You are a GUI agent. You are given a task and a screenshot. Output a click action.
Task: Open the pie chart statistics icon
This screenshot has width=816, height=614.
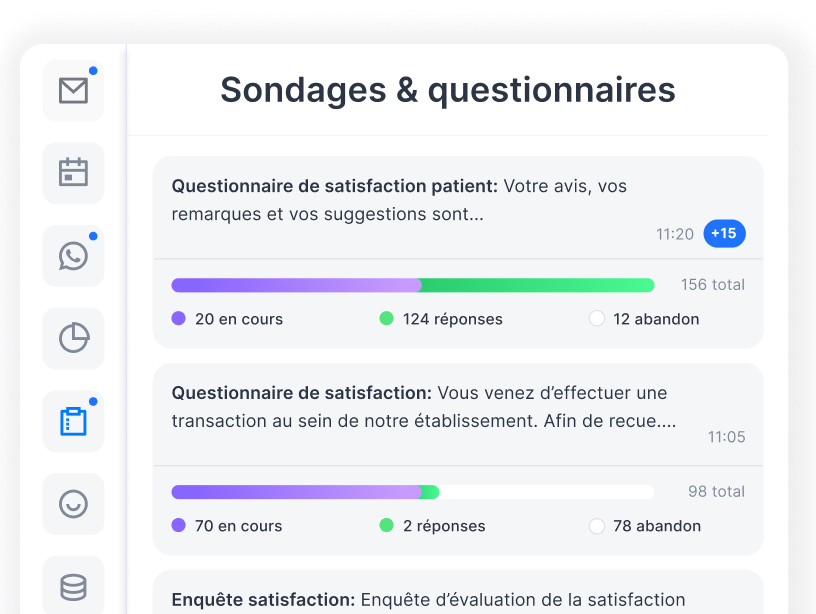(73, 339)
